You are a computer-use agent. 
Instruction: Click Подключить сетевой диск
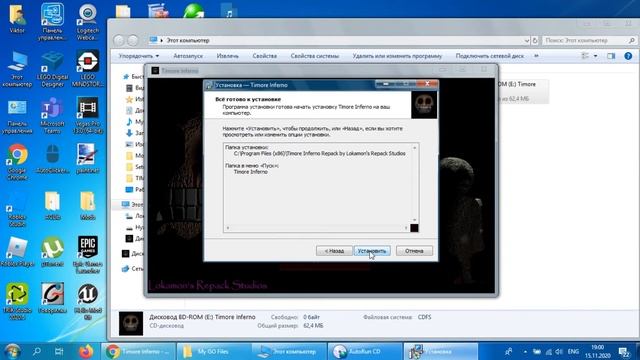(x=489, y=56)
